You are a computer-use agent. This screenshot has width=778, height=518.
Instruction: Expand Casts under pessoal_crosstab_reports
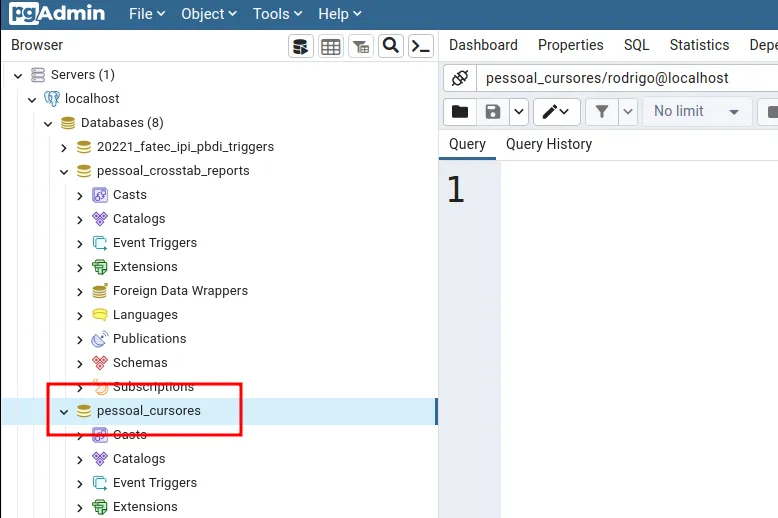(80, 195)
